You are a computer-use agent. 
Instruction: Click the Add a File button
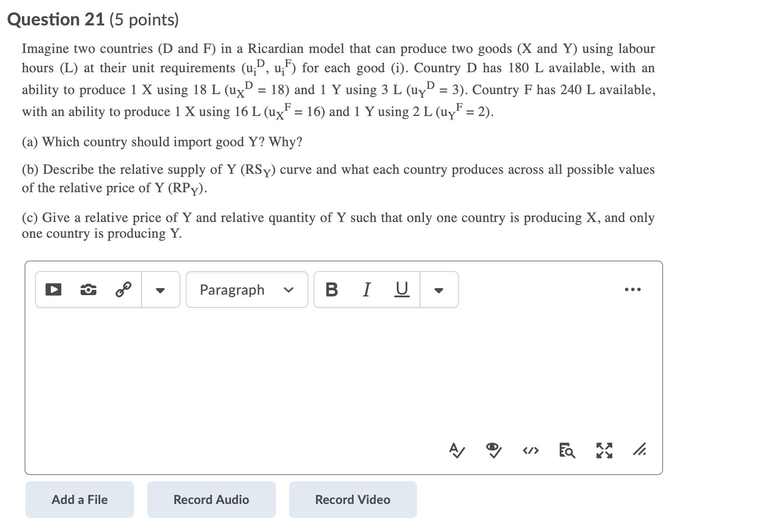[x=79, y=499]
